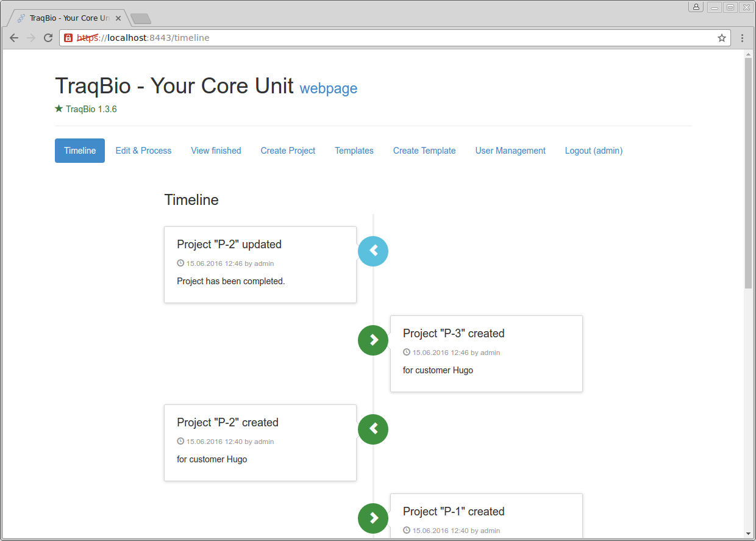This screenshot has height=541, width=756.
Task: Click the Project "P-3" created heading
Action: click(x=454, y=334)
